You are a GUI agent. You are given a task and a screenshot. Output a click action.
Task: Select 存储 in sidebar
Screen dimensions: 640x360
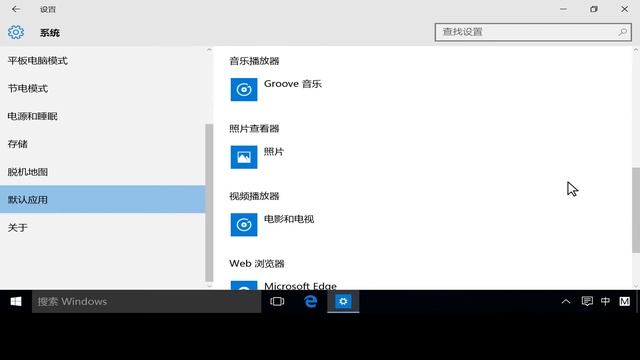tap(102, 144)
